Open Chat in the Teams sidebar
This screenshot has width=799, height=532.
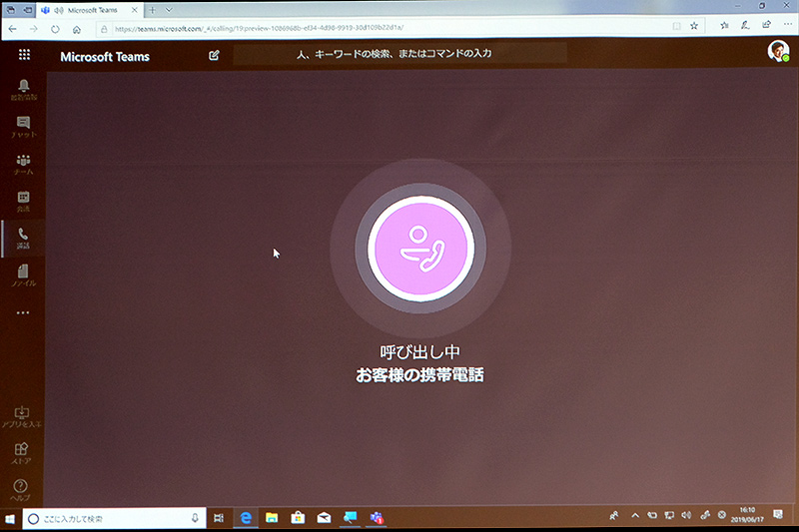(x=23, y=128)
